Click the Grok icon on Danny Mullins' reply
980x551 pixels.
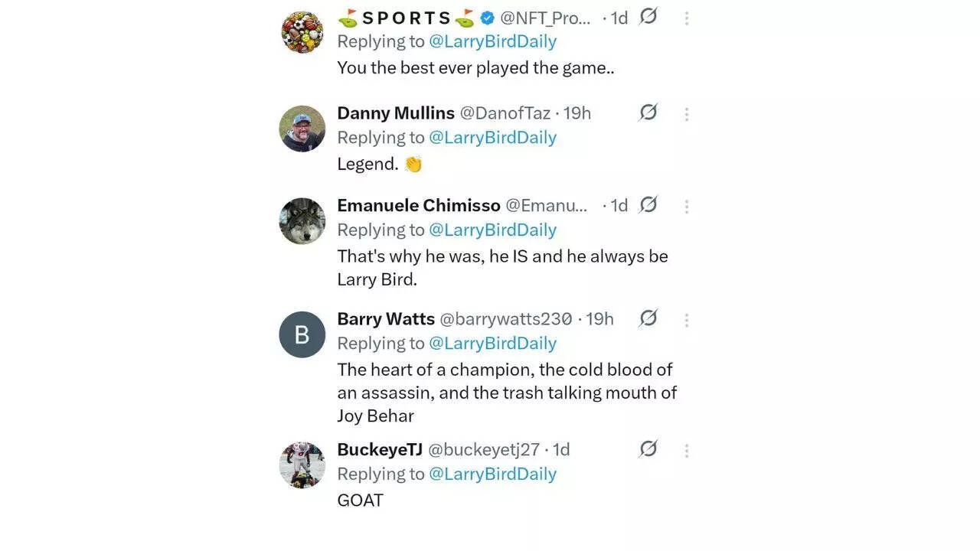click(x=648, y=112)
